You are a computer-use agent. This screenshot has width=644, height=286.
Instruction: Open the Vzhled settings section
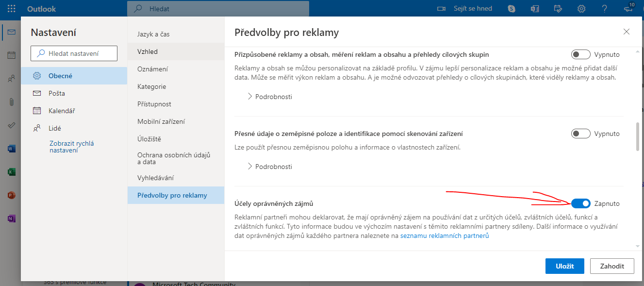pyautogui.click(x=148, y=51)
